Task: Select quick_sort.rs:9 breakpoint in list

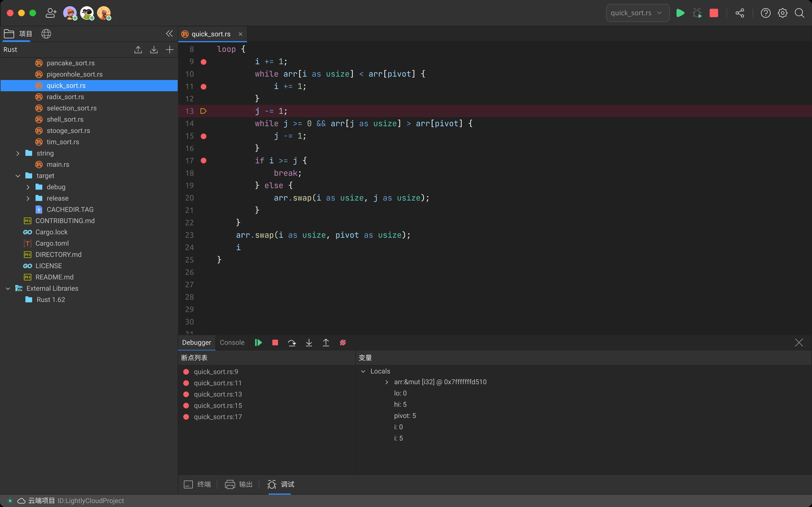Action: pyautogui.click(x=215, y=371)
